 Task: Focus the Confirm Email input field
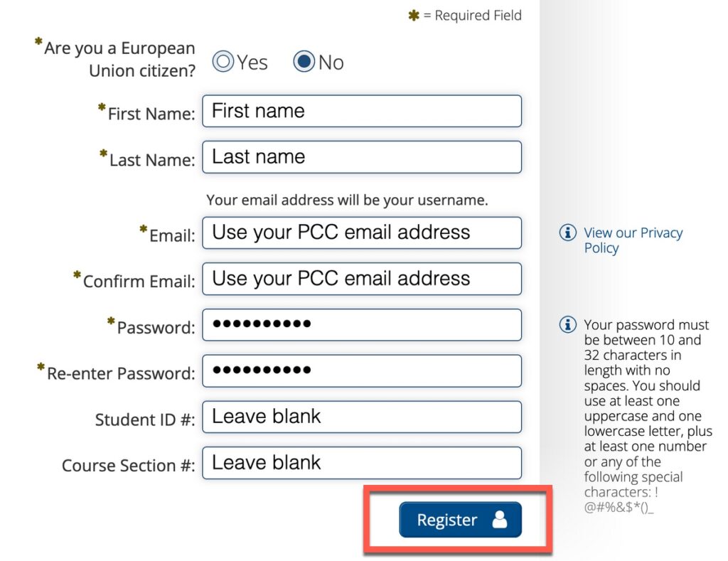click(x=361, y=279)
